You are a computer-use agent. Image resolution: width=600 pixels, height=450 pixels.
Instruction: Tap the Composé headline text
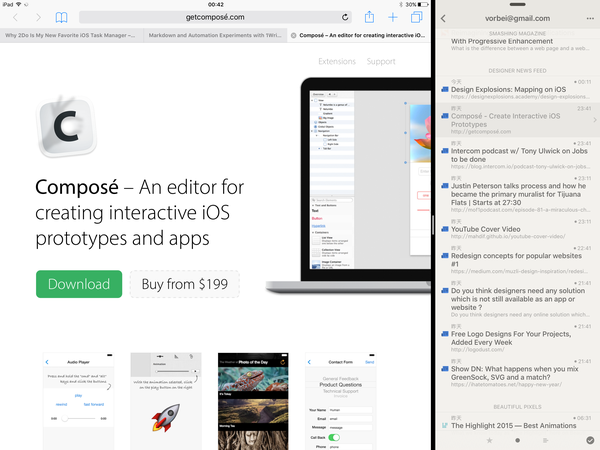(140, 212)
